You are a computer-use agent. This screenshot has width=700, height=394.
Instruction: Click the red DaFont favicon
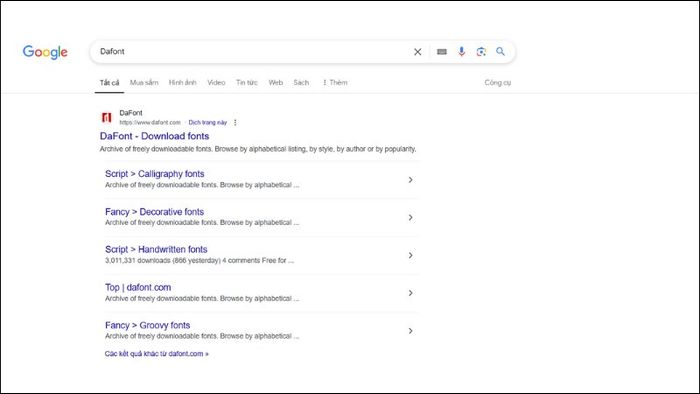106,117
